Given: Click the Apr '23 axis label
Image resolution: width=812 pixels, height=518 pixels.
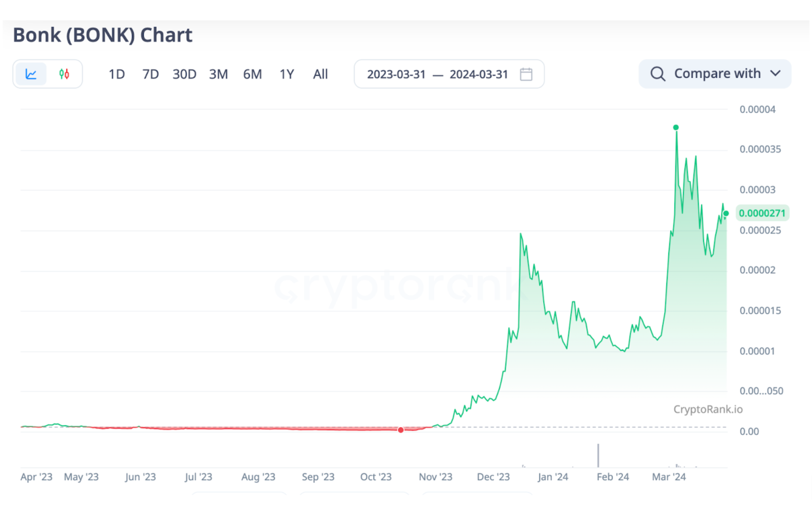Looking at the screenshot, I should 36,477.
